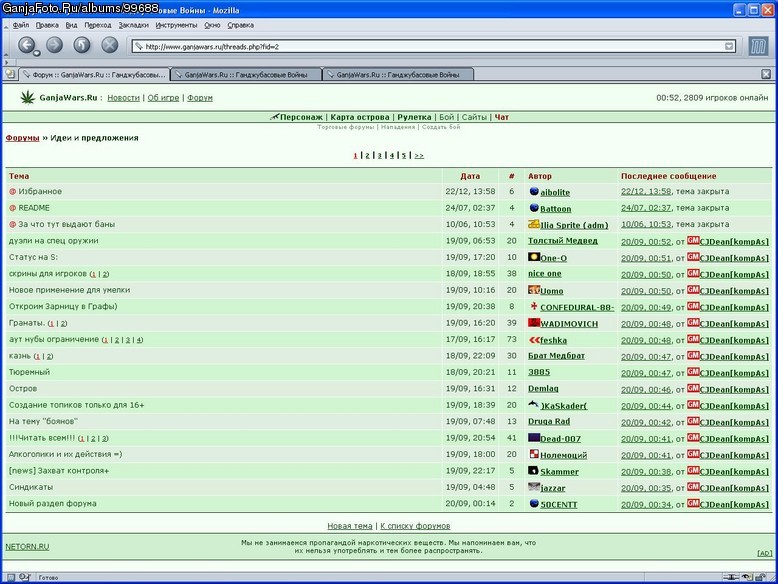This screenshot has height=584, width=778.
Task: Click the Mozilla throbber logo icon
Action: coord(758,47)
